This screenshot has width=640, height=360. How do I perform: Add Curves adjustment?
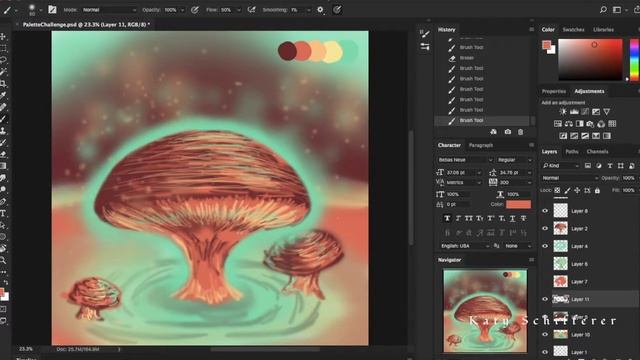pos(585,111)
